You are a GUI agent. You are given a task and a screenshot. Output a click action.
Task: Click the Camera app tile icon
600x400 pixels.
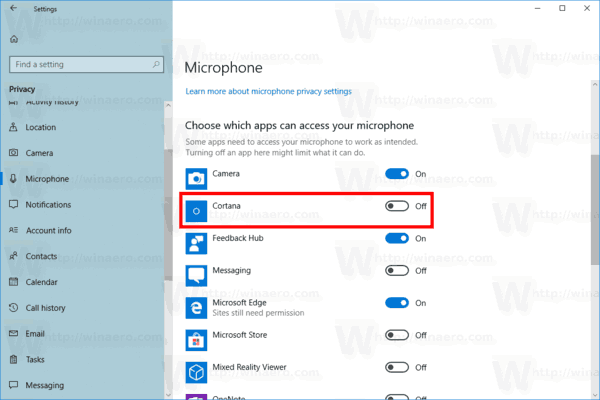[x=196, y=179]
